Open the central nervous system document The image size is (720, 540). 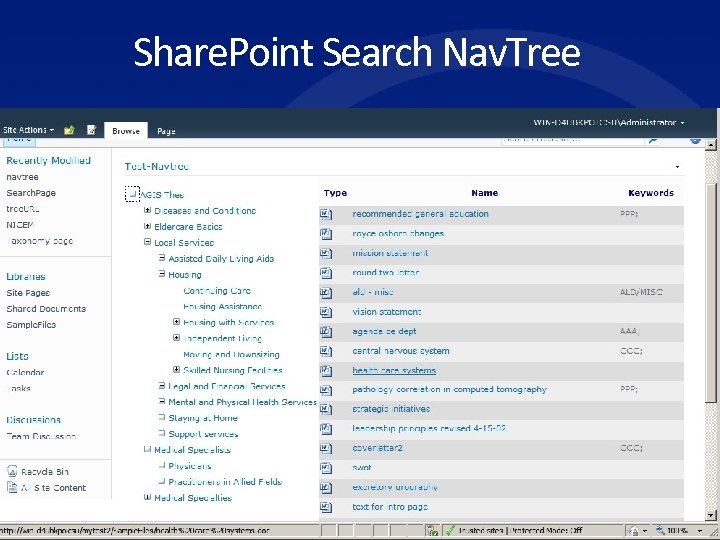(x=401, y=351)
